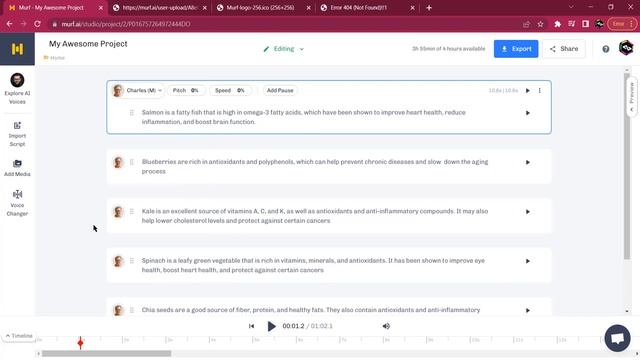This screenshot has width=640, height=360.
Task: Switch to the Murf My Awesome Project tab
Action: (x=54, y=8)
